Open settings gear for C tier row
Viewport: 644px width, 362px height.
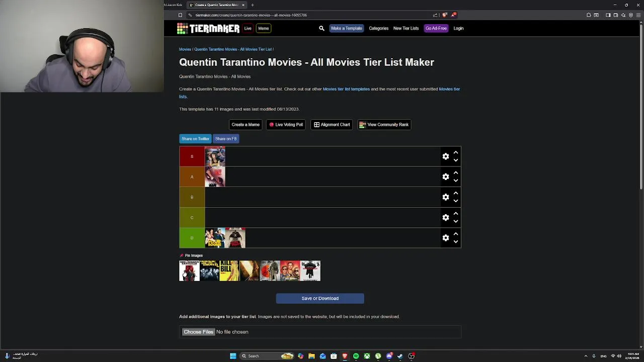(446, 218)
